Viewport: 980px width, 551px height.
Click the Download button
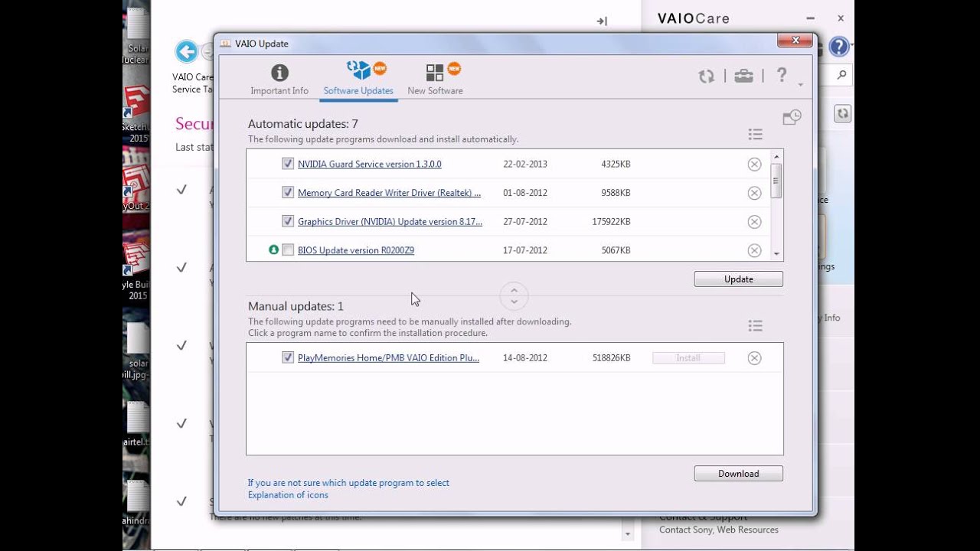point(738,474)
